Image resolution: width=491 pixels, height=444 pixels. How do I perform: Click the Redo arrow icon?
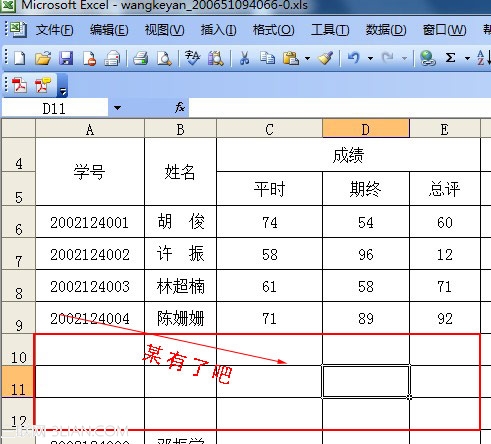tap(388, 58)
